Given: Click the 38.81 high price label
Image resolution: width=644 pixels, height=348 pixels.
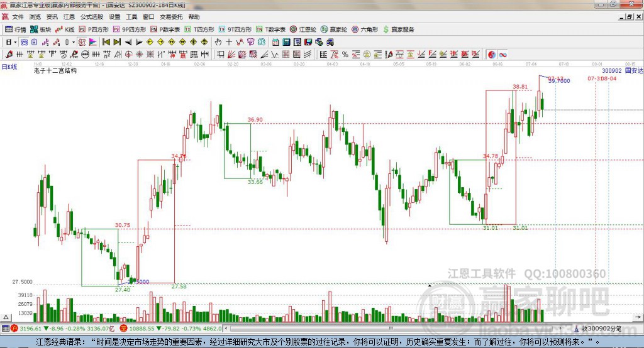Looking at the screenshot, I should pyautogui.click(x=520, y=87).
